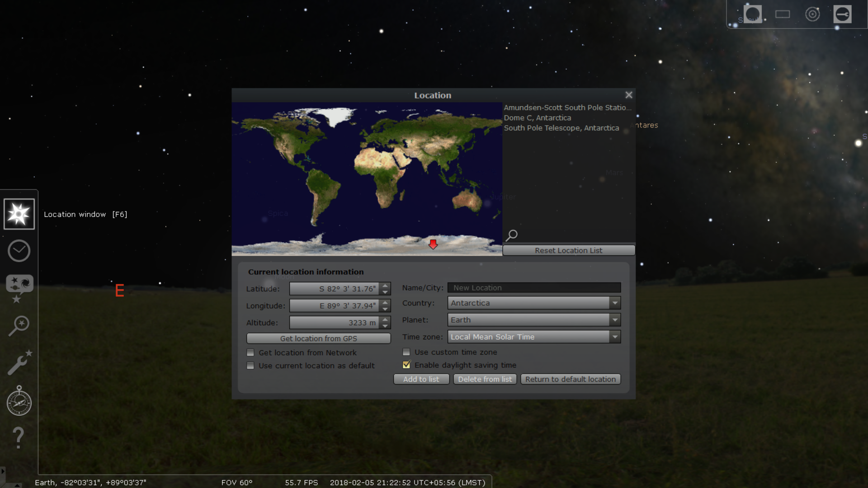Open the Oculars plugin configuration icon
Screen dimensions: 868x488
click(x=842, y=14)
